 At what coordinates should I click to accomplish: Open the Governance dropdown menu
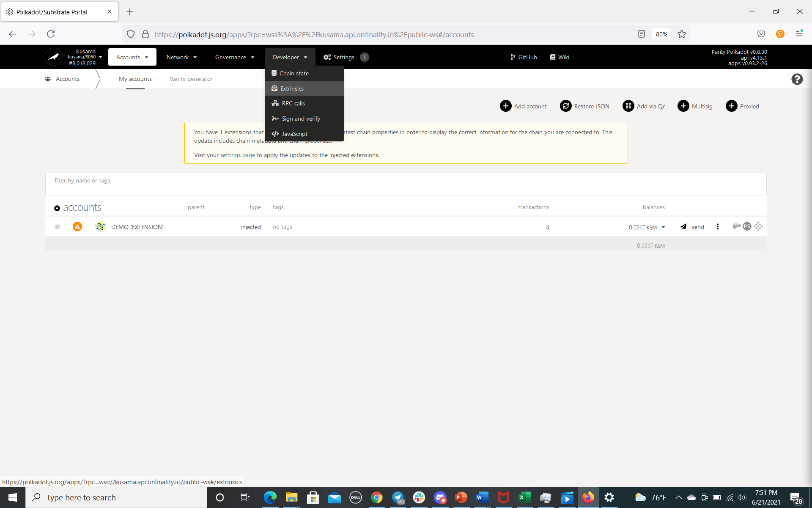click(x=235, y=57)
